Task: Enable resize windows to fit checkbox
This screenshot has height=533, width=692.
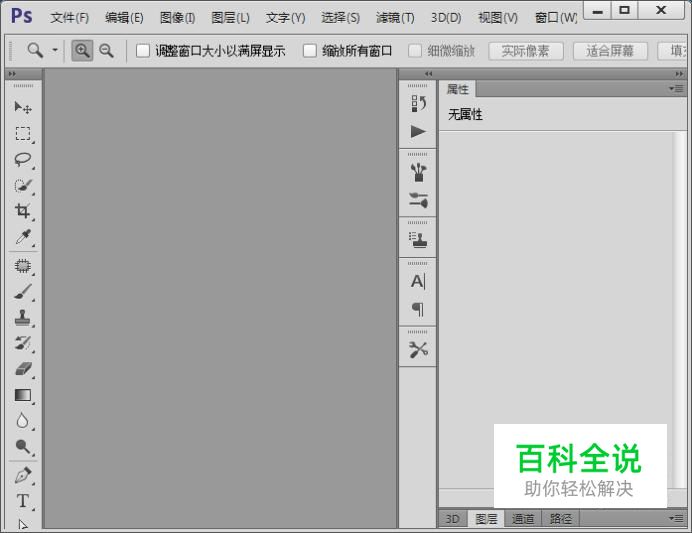Action: pos(143,51)
